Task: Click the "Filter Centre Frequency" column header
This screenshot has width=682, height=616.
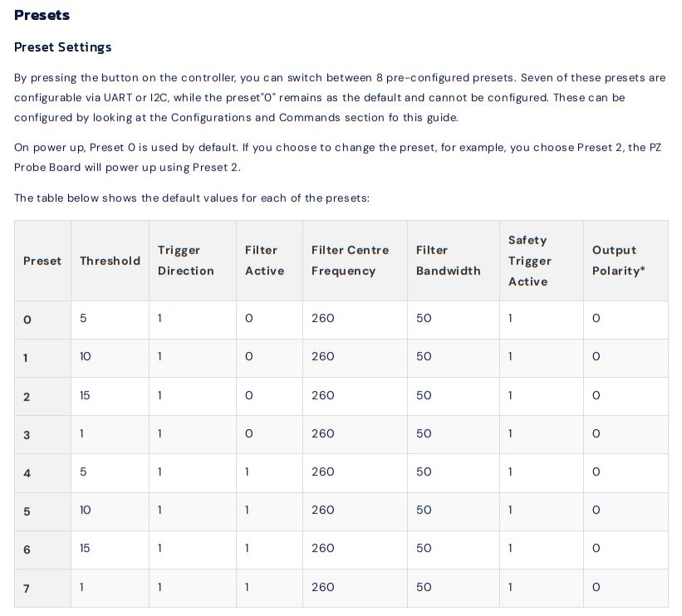Action: pyautogui.click(x=350, y=261)
